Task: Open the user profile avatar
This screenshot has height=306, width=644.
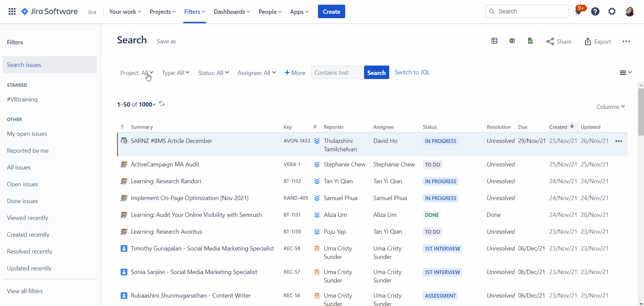Action: coord(630,11)
